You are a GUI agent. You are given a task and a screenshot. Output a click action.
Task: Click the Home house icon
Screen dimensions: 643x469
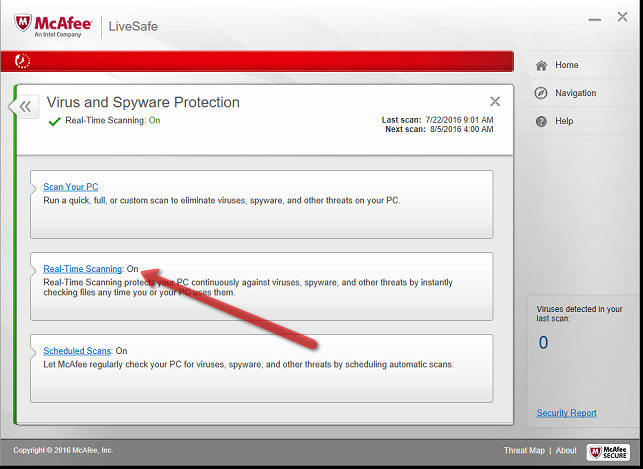tap(541, 65)
